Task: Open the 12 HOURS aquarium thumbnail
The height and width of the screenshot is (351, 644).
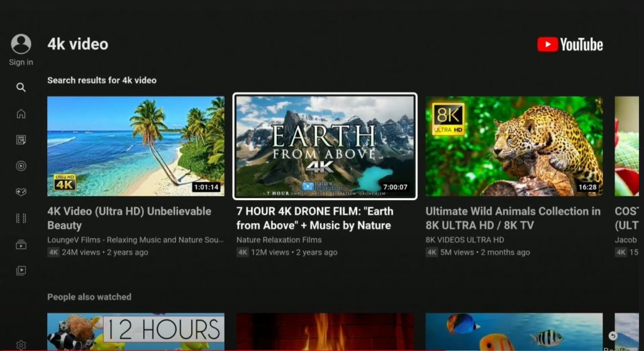Action: (136, 331)
